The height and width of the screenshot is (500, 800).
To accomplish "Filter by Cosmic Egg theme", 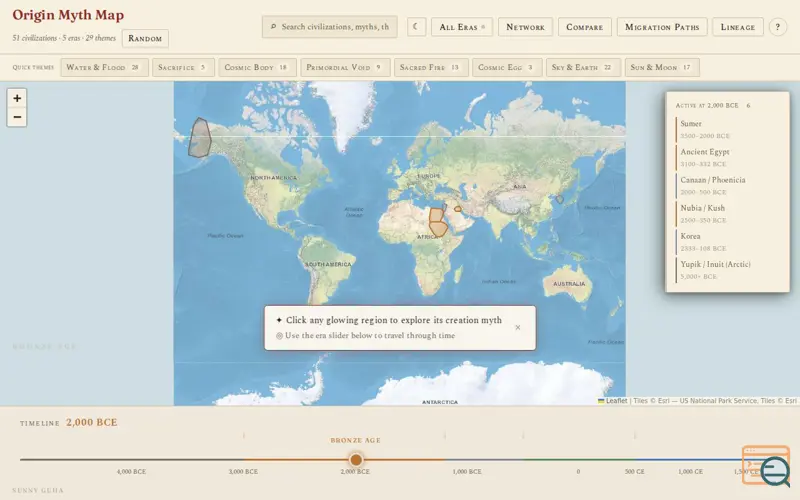I will tap(507, 67).
